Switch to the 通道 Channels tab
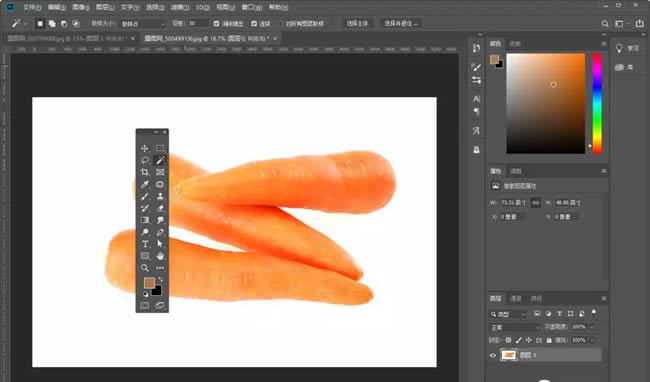650x382 pixels. pos(516,298)
